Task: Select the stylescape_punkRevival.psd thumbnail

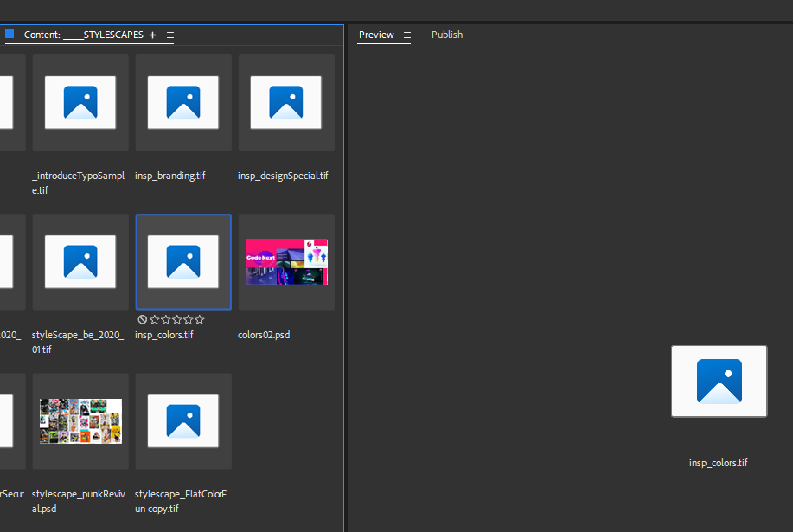Action: (80, 421)
